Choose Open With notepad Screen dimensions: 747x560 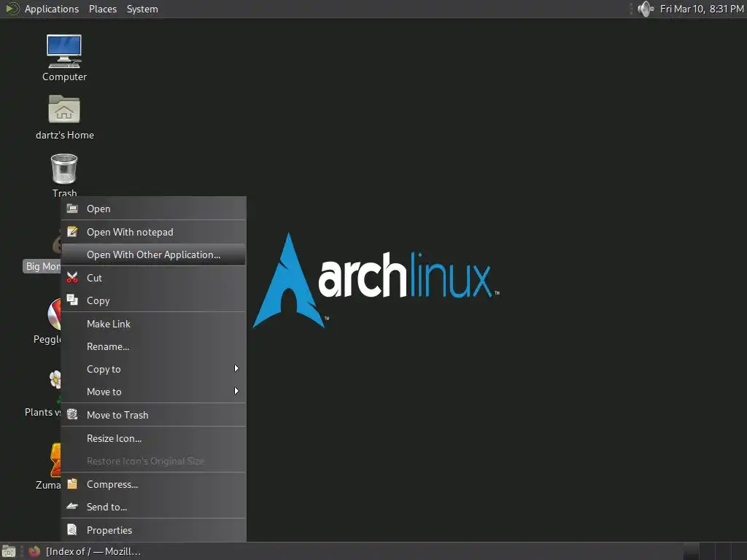point(153,232)
